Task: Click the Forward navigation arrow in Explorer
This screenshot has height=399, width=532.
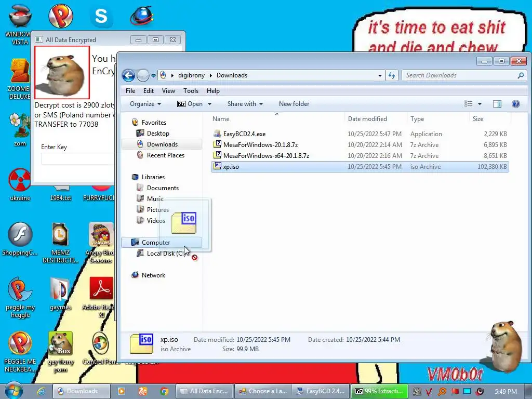Action: point(143,75)
